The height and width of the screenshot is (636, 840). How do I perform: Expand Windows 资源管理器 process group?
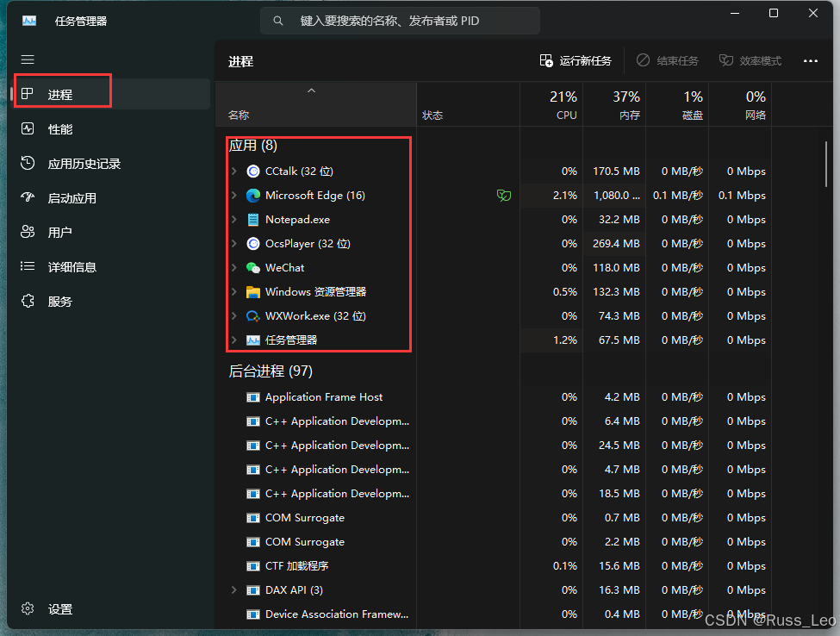tap(234, 292)
